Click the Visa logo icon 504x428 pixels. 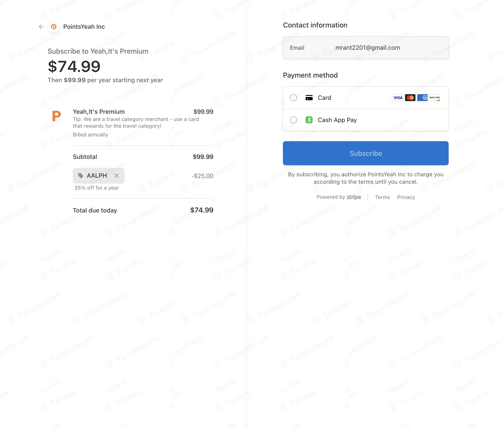point(398,98)
